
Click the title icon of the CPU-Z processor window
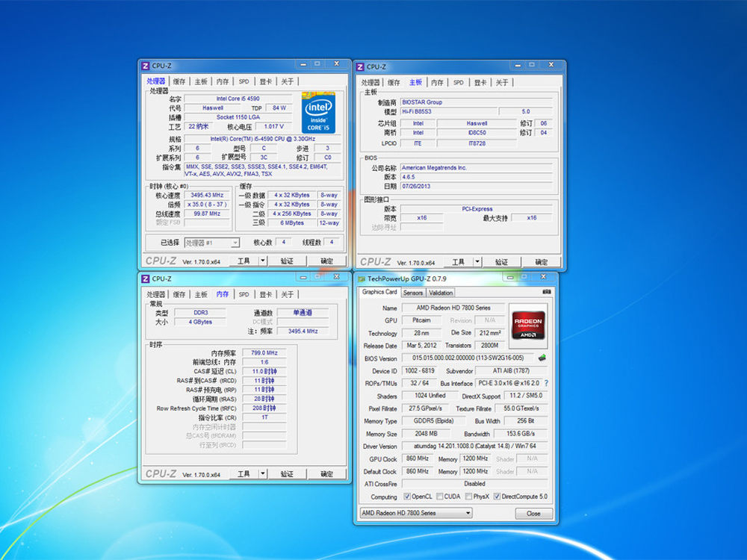[x=146, y=66]
